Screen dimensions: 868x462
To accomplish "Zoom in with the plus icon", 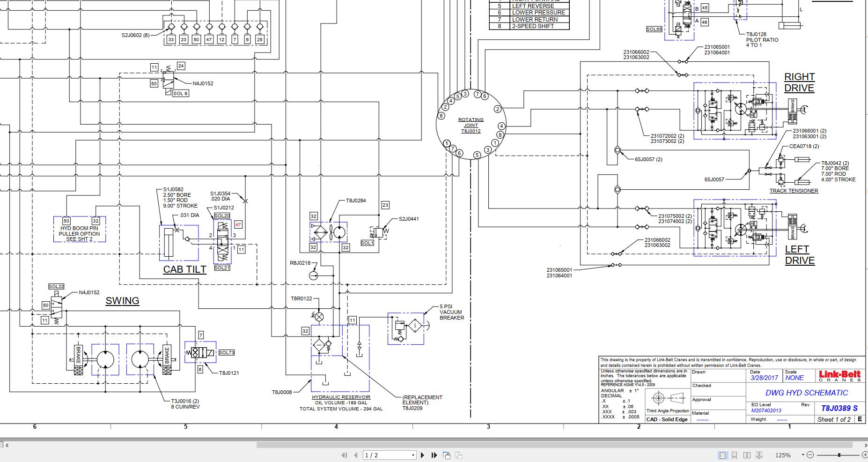I will [x=864, y=455].
